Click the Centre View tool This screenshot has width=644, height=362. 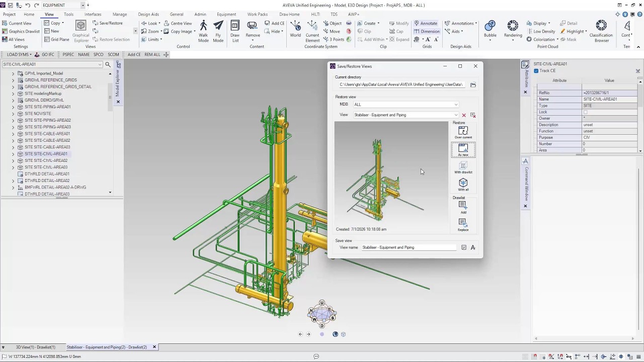coord(177,23)
